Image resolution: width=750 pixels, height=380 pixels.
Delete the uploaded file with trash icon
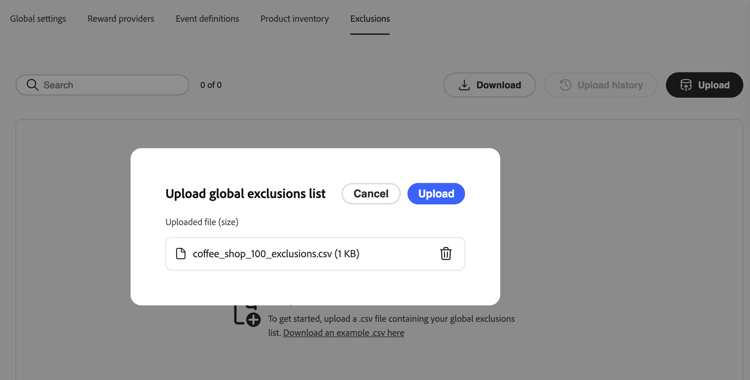pos(445,254)
